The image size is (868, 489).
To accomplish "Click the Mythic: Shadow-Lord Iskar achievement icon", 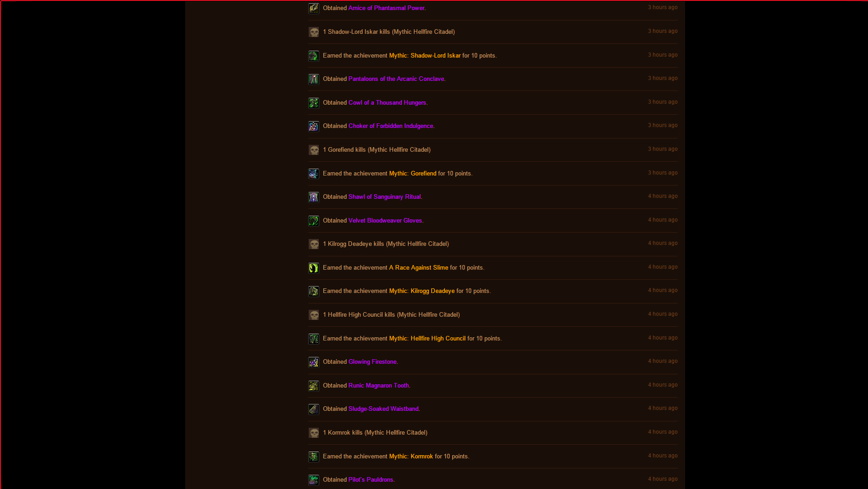I will pyautogui.click(x=314, y=56).
